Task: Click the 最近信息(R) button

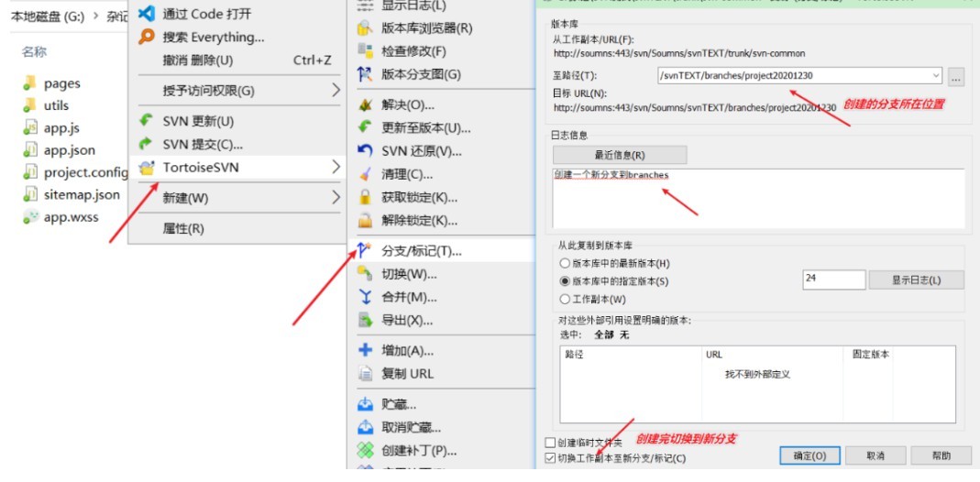Action: [x=620, y=155]
